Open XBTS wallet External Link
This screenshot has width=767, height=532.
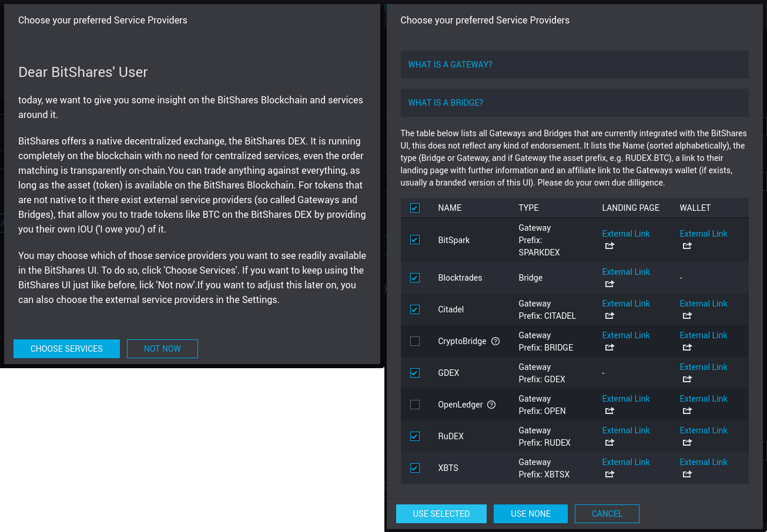[x=704, y=462]
